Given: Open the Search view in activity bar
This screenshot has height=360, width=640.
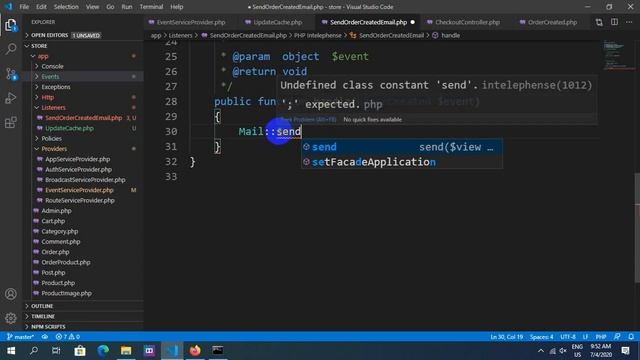Looking at the screenshot, I should pyautogui.click(x=11, y=49).
